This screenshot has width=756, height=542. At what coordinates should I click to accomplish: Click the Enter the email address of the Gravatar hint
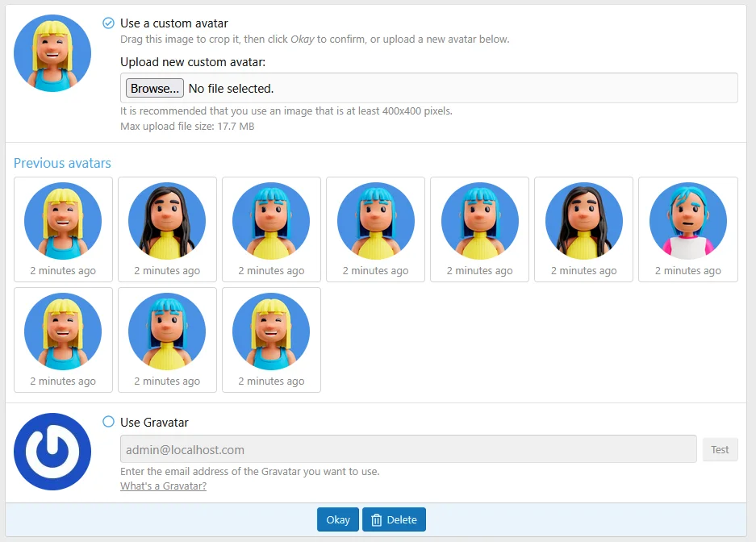click(x=250, y=471)
